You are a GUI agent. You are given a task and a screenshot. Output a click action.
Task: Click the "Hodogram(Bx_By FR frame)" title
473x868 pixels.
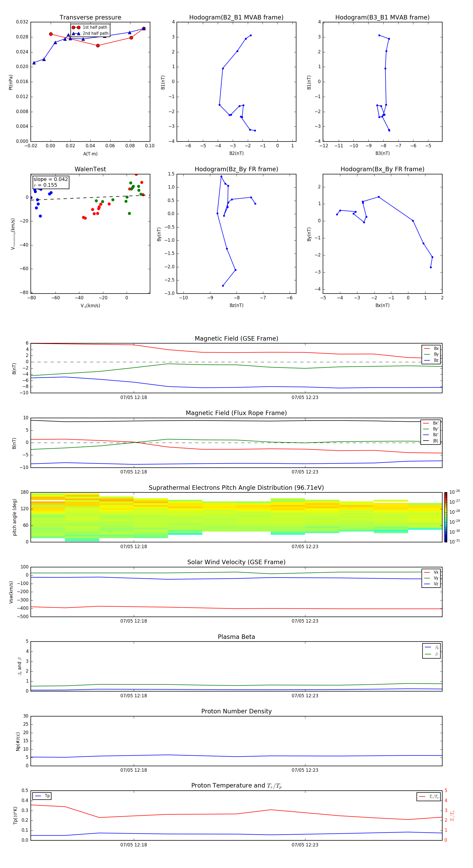tap(382, 169)
